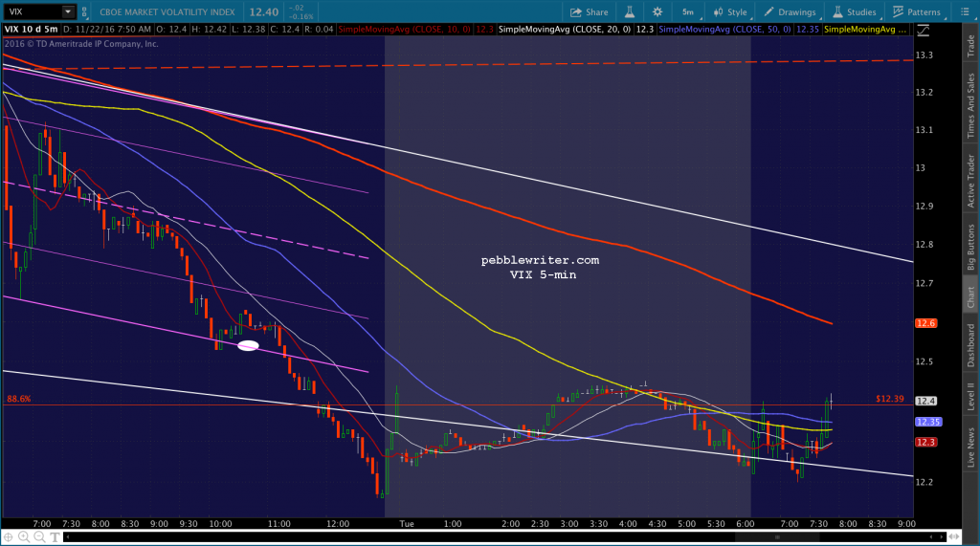Click the horizontal scrollbar thumb
This screenshot has height=546, width=980.
tap(778, 536)
